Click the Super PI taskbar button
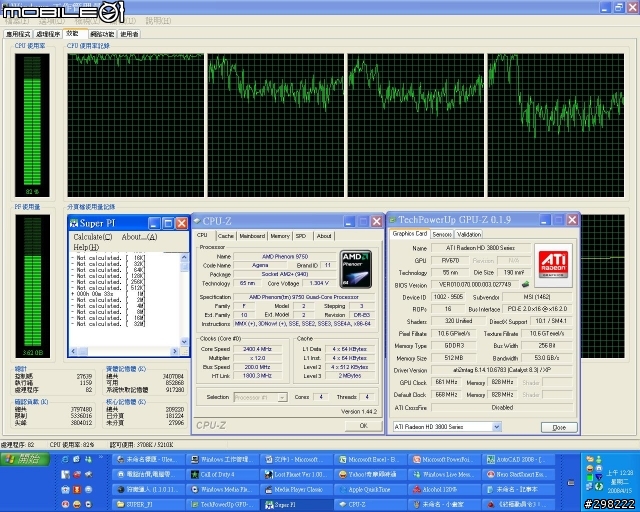The image size is (640, 512). (296, 504)
